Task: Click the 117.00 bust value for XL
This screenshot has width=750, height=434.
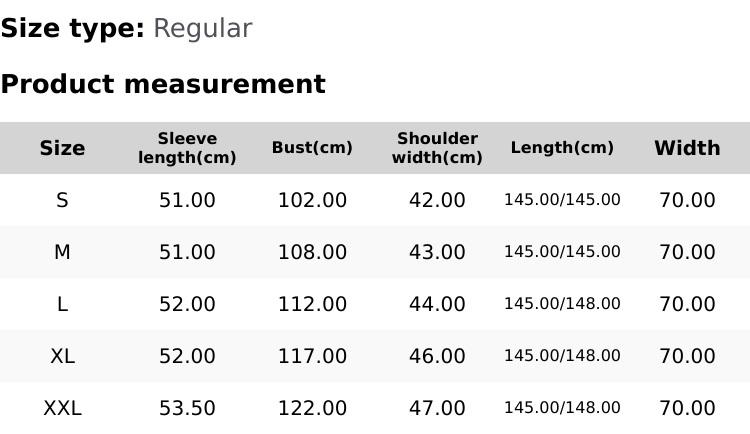Action: [312, 356]
